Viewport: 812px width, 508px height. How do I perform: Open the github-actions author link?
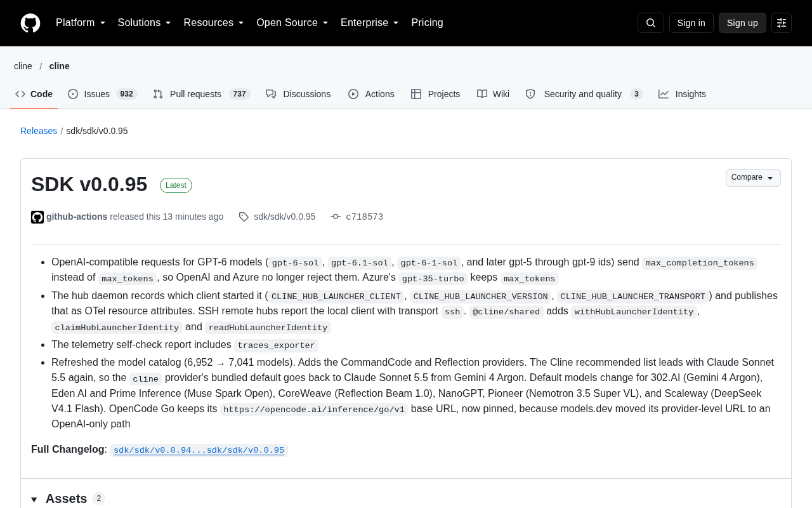coord(77,217)
